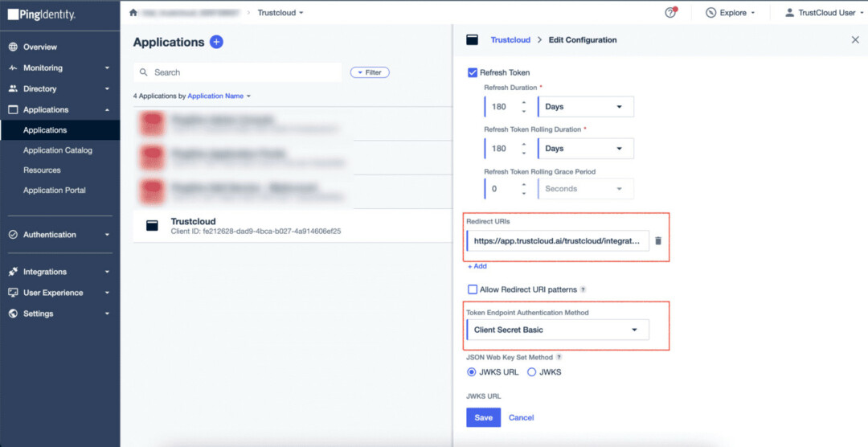868x447 pixels.
Task: Click the app icon in Edit Configuration header
Action: [x=473, y=40]
